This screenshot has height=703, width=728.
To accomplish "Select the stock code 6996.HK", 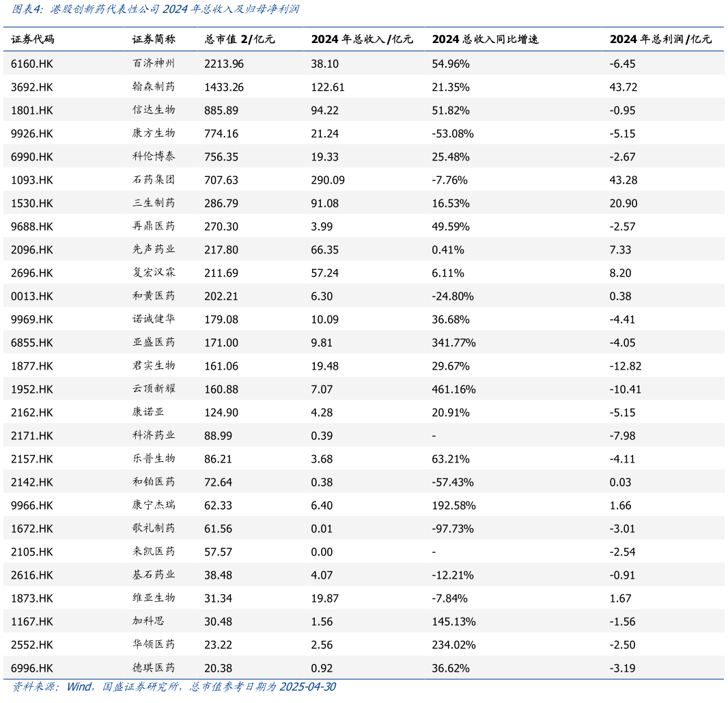I will [31, 667].
